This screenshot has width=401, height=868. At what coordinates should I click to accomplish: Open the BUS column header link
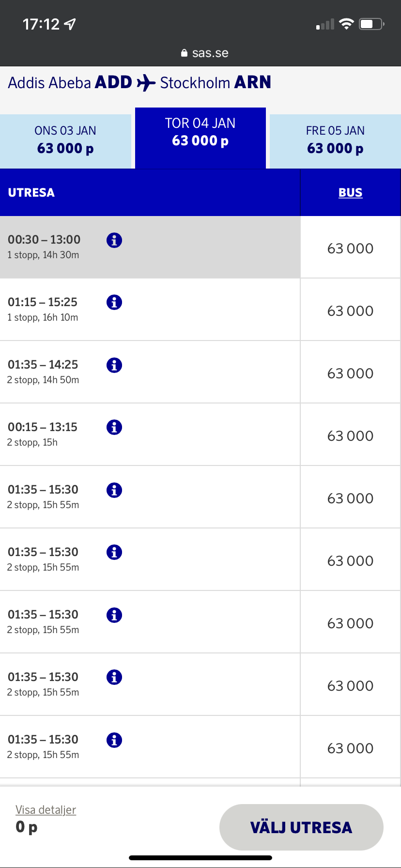[351, 192]
